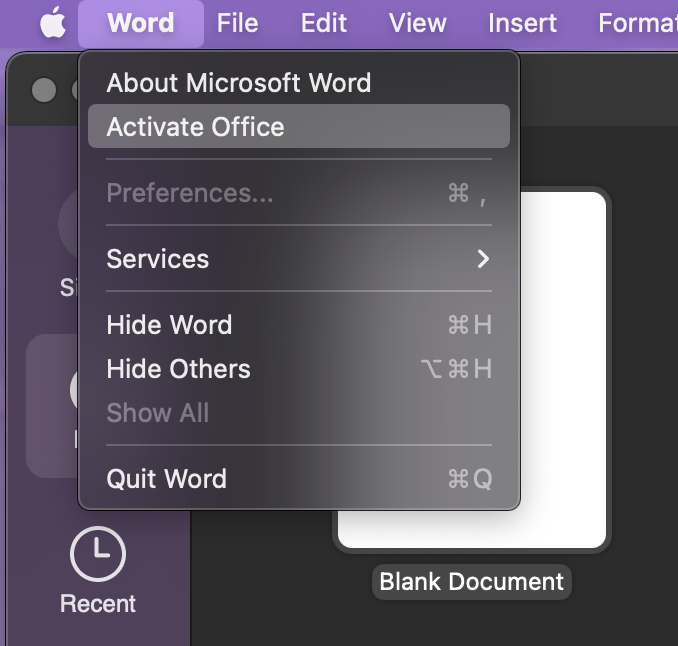Open the Apple menu

click(x=53, y=23)
